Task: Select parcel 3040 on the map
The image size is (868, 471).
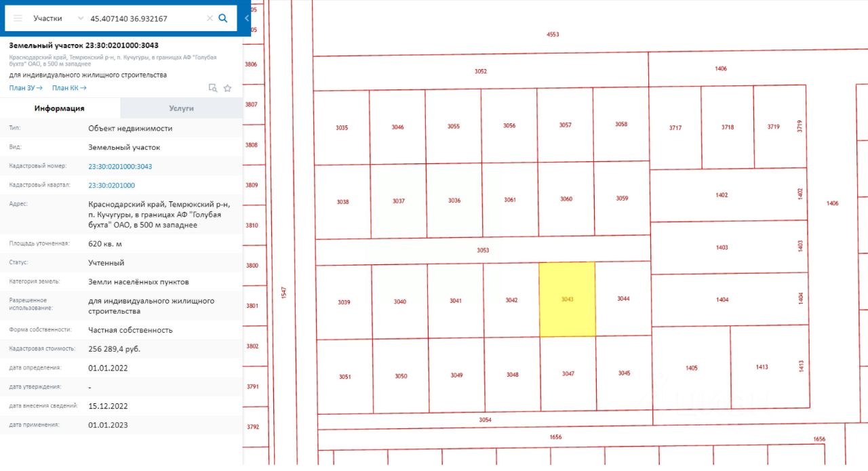Action: point(400,302)
